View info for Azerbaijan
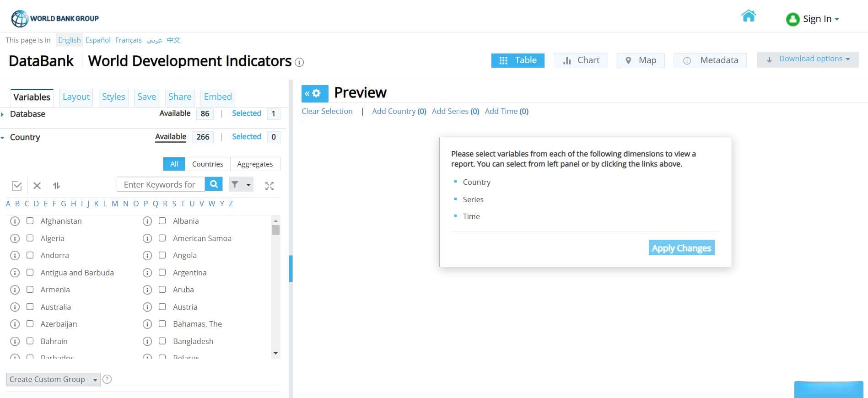The width and height of the screenshot is (868, 398). 15,324
